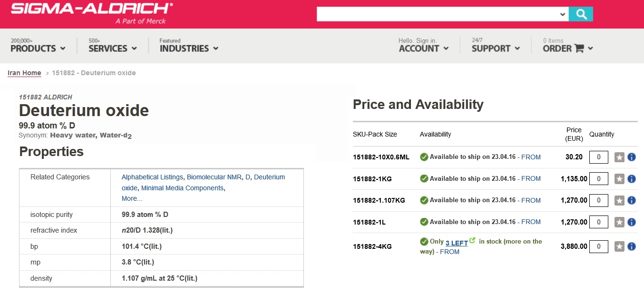The height and width of the screenshot is (294, 644).
Task: Click favorite star for 151882-10X0.6ML
Action: [619, 157]
